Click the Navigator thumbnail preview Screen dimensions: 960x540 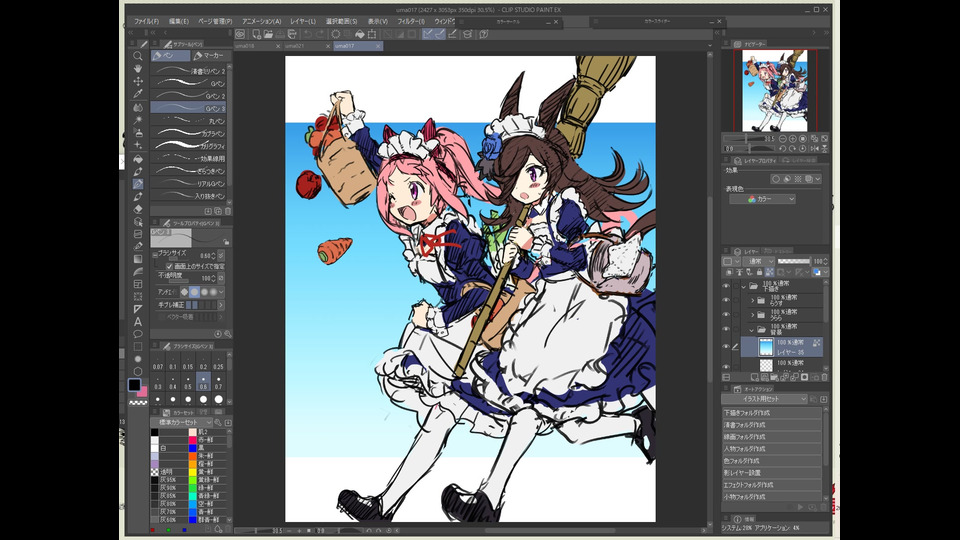pos(774,91)
